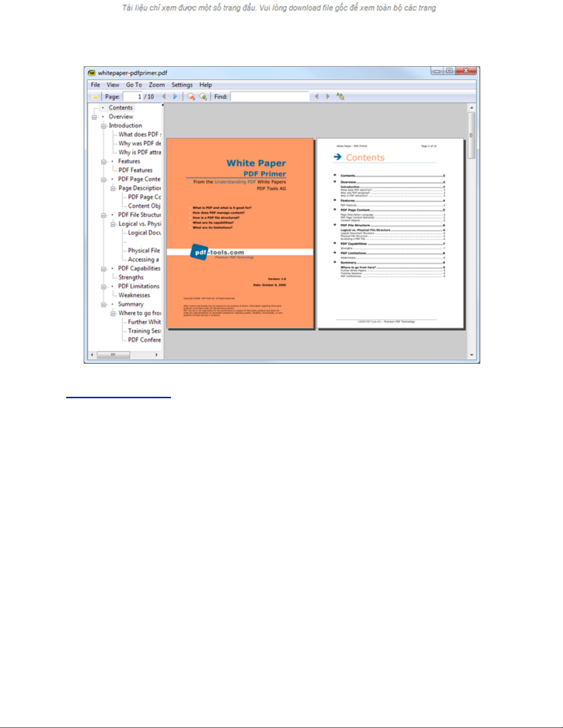Select PDF Features outline entry
The width and height of the screenshot is (563, 728).
[135, 170]
